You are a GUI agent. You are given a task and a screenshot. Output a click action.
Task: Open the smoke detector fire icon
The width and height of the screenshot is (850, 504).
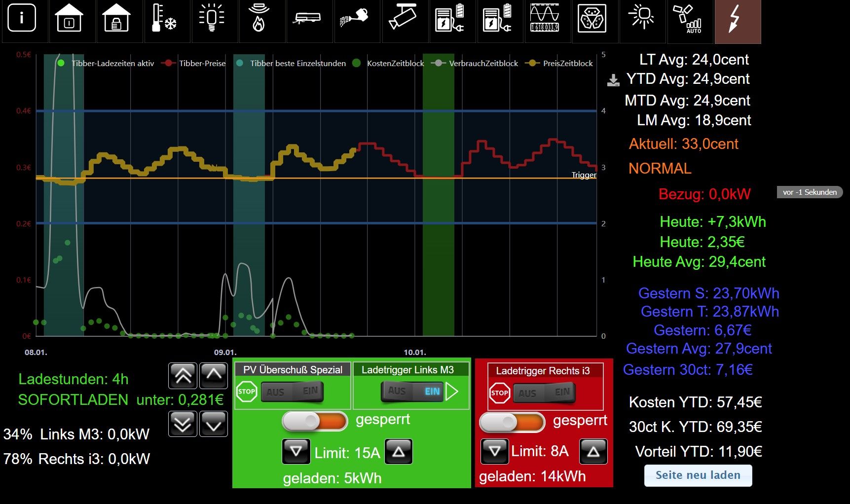click(x=259, y=18)
